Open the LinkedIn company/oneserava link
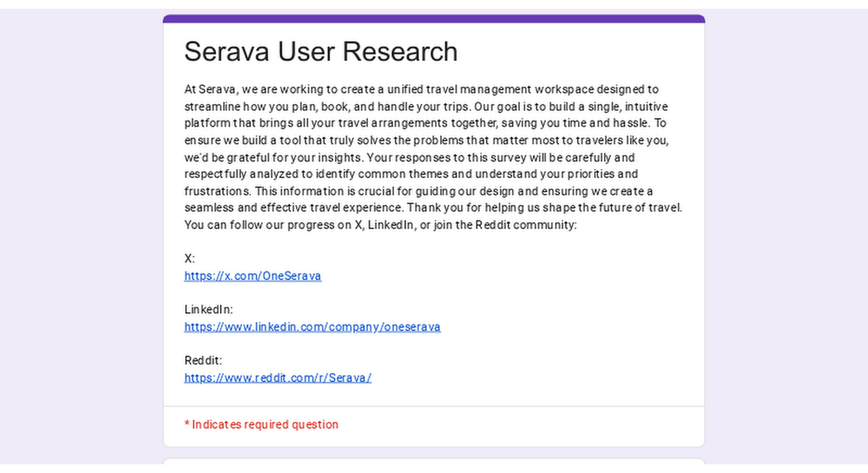The image size is (868, 473). click(x=312, y=326)
